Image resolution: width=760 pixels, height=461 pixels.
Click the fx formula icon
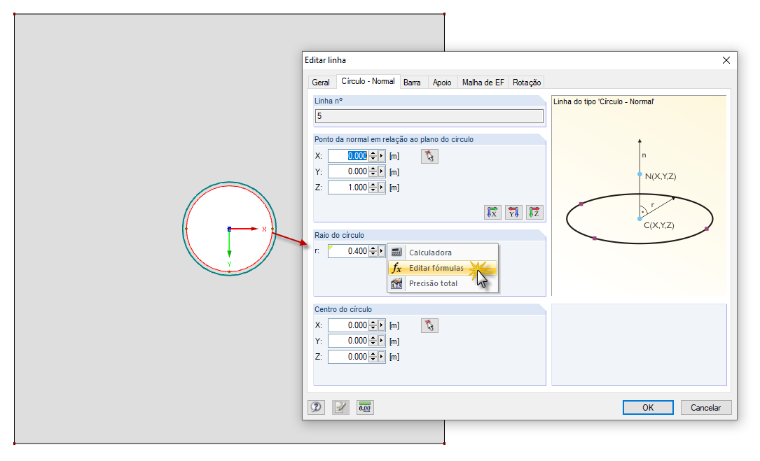click(x=396, y=268)
